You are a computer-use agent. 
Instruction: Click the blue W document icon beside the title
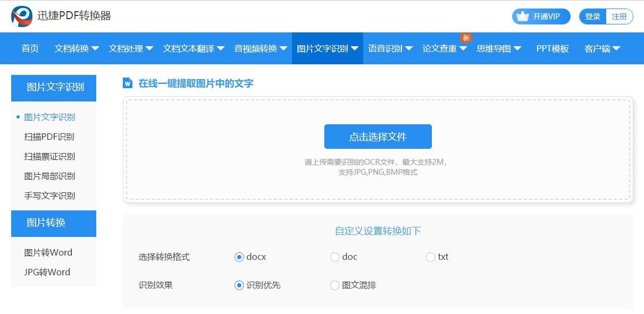127,83
